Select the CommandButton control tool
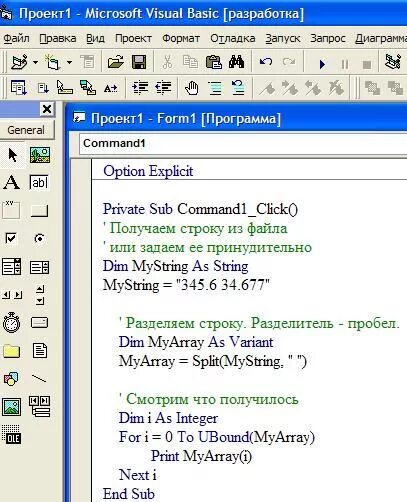The height and width of the screenshot is (502, 407). point(39,211)
